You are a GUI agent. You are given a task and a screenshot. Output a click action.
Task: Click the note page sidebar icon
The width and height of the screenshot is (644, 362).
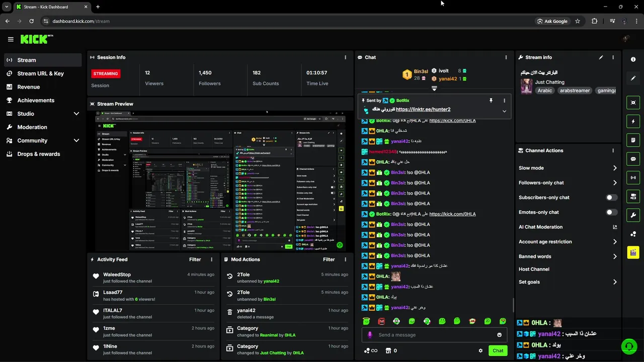pos(633,140)
